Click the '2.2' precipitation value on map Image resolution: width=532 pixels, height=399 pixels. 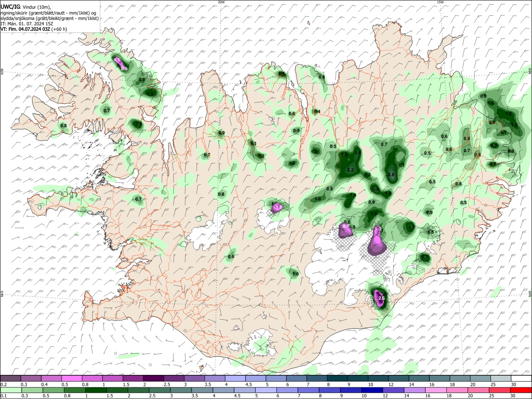tap(350, 170)
